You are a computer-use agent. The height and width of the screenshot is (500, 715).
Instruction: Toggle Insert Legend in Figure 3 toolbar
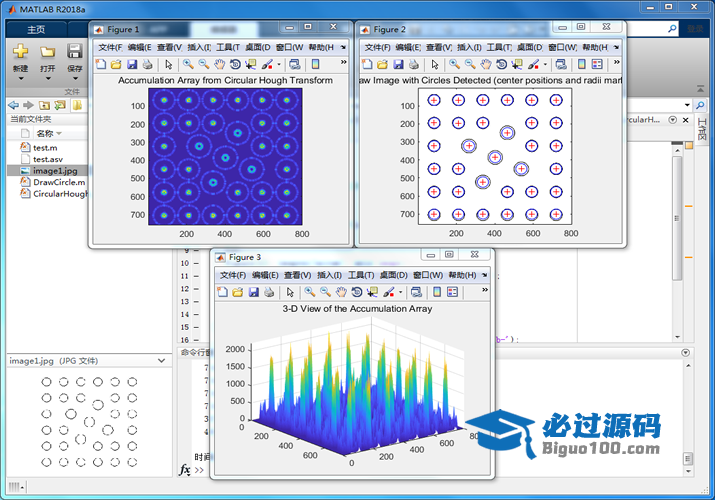pyautogui.click(x=452, y=292)
